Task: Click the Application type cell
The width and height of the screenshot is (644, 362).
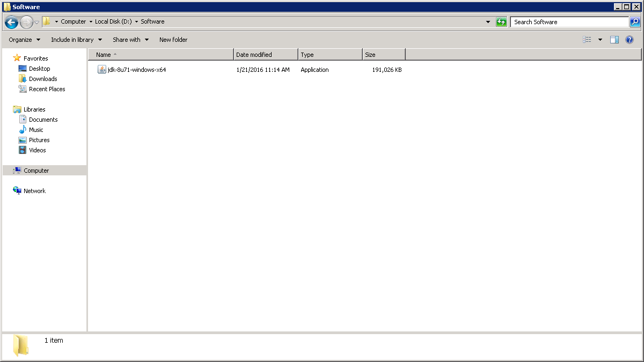Action: 314,70
